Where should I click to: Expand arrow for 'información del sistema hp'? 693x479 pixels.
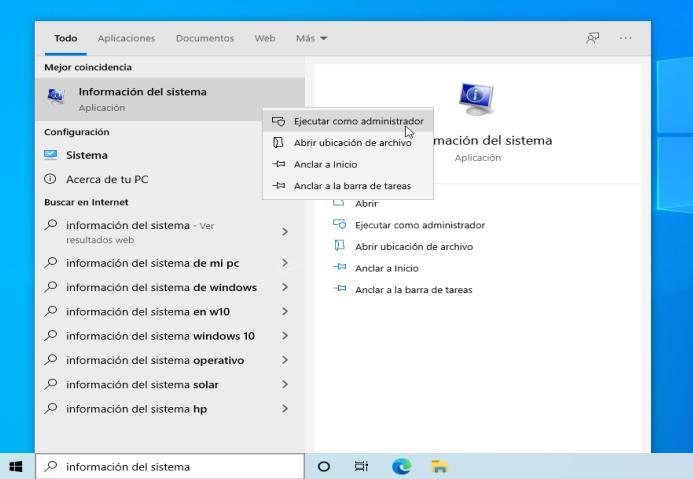pos(285,409)
